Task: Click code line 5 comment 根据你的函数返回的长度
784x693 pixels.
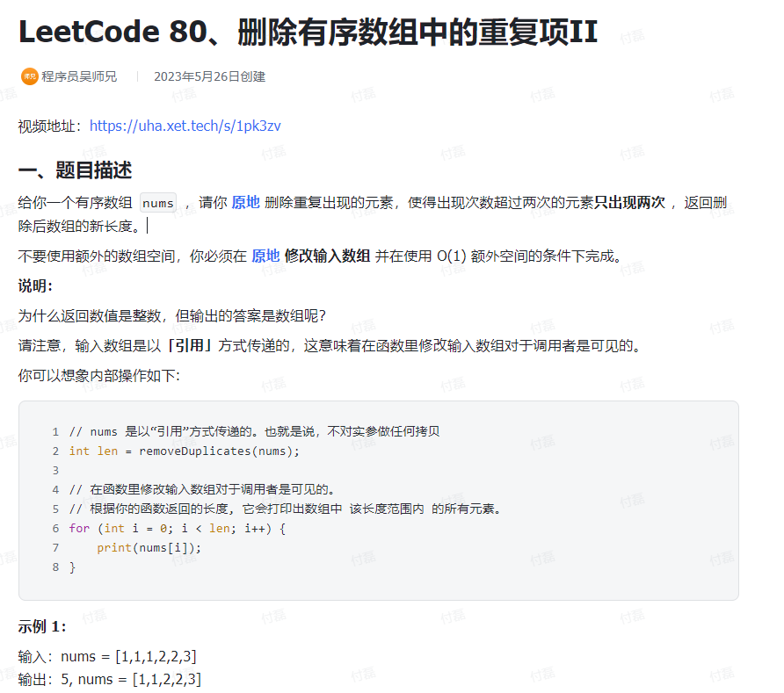Action: [285, 509]
